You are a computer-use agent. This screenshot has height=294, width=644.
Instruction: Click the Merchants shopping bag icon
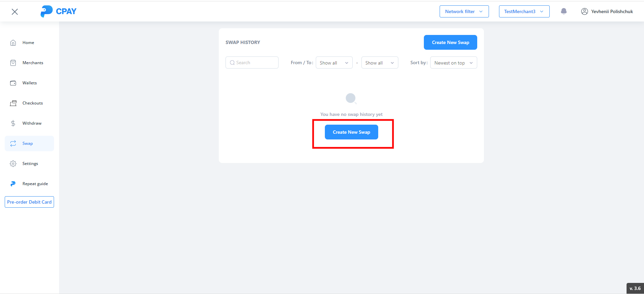pyautogui.click(x=13, y=63)
